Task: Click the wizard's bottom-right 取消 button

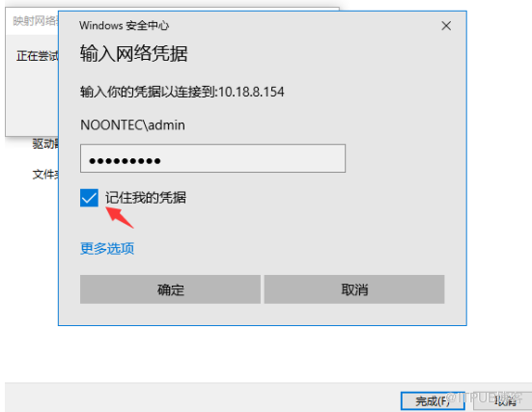Action: [506, 400]
